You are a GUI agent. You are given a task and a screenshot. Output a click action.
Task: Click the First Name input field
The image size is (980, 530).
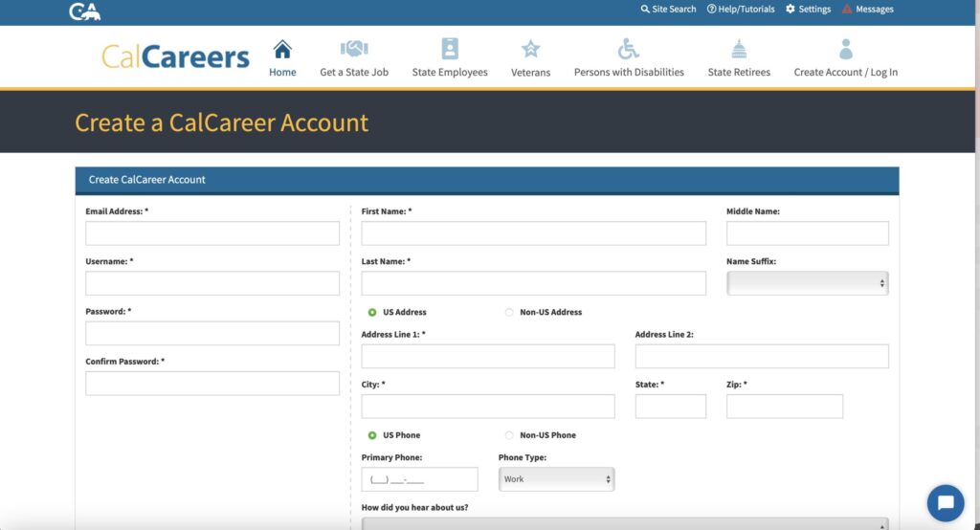pyautogui.click(x=534, y=233)
